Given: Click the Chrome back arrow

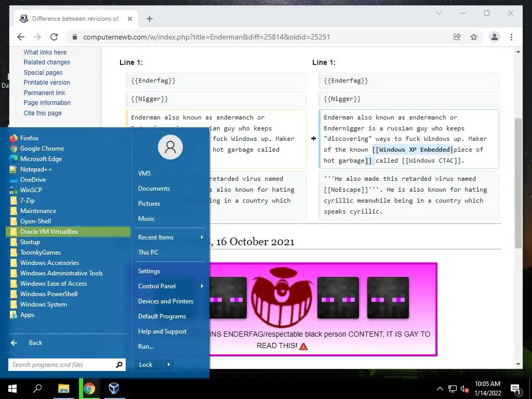Looking at the screenshot, I should (21, 37).
